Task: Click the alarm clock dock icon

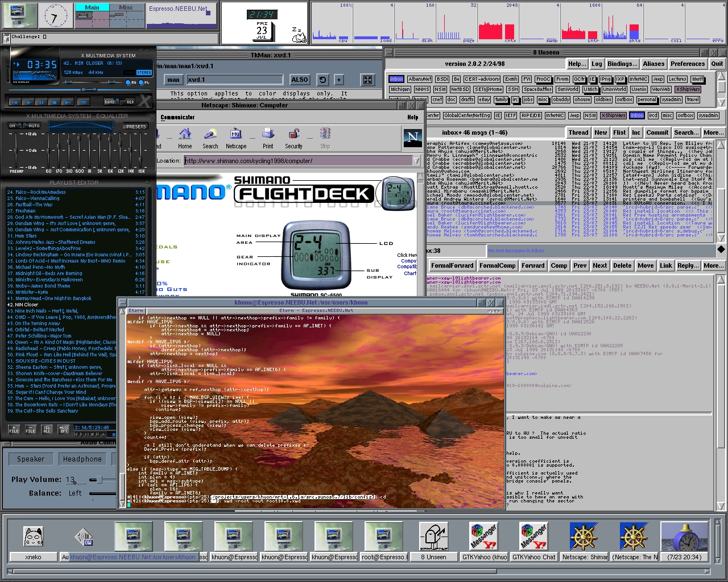Action: tap(684, 537)
